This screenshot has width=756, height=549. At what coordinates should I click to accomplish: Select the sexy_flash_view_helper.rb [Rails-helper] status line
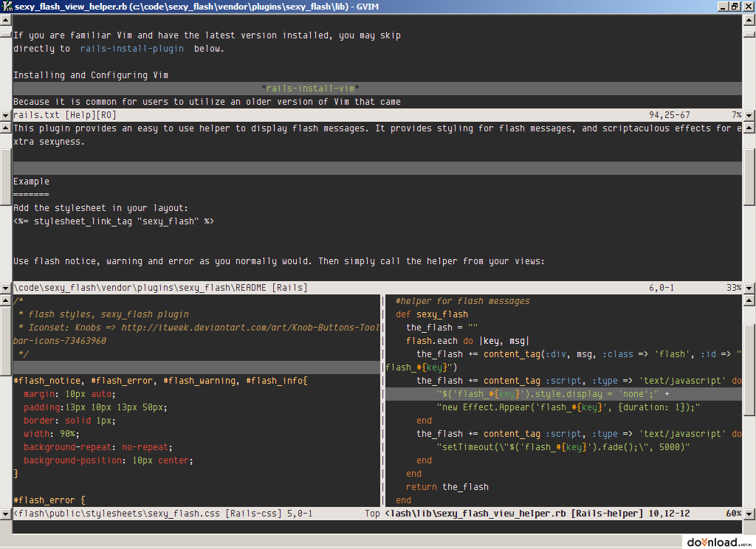(x=563, y=514)
